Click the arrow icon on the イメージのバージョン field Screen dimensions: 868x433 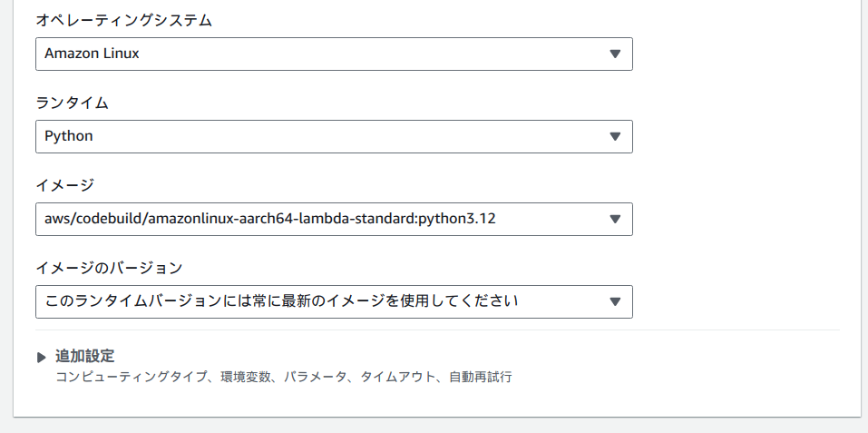[615, 301]
